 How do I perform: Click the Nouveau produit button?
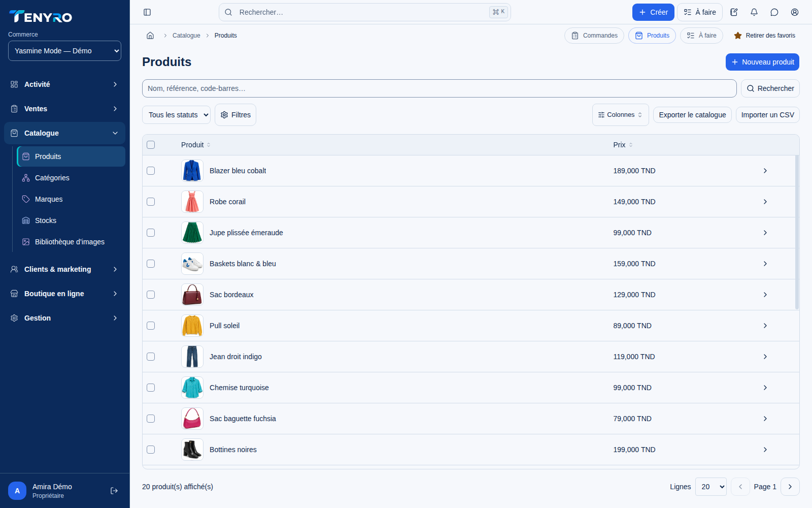762,62
